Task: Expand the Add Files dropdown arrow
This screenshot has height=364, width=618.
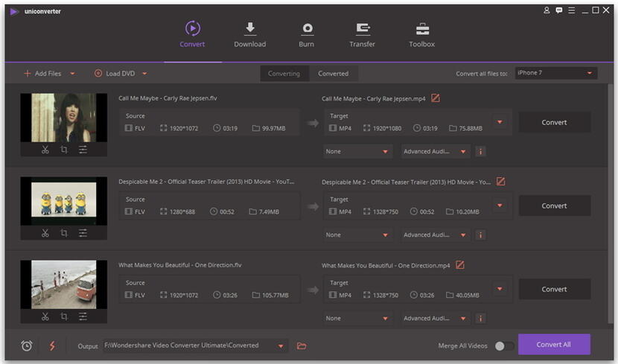Action: 72,74
